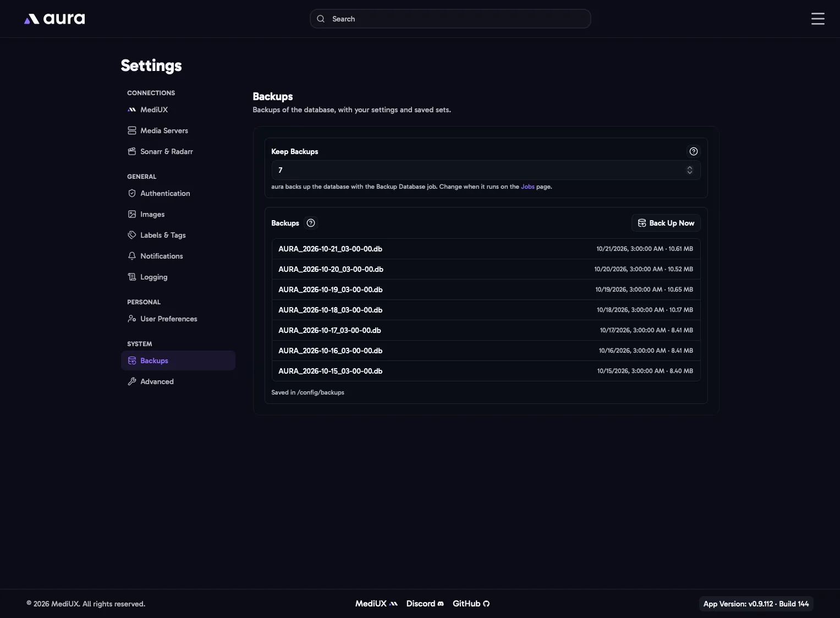Select backup AURA_2026-10-16_03-00-00.db
Screen dimensions: 840x618
point(486,351)
